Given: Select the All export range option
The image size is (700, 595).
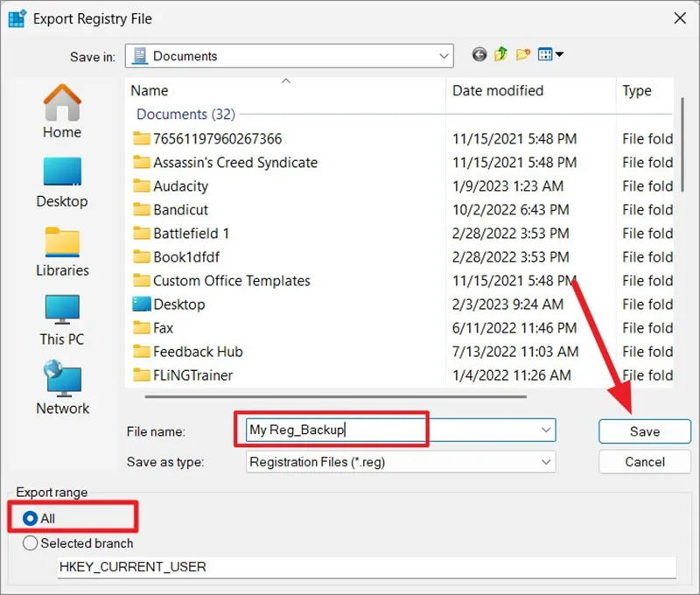Looking at the screenshot, I should click(x=38, y=518).
